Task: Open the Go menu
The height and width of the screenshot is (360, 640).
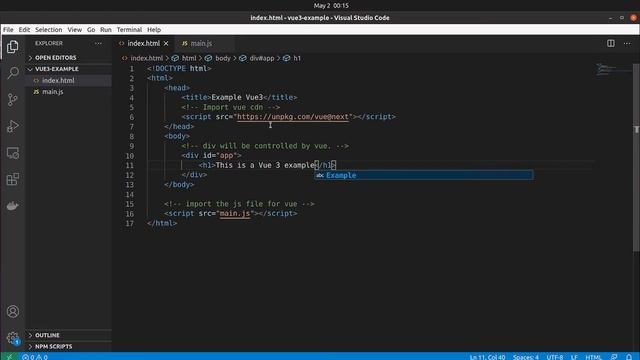Action: [91, 30]
